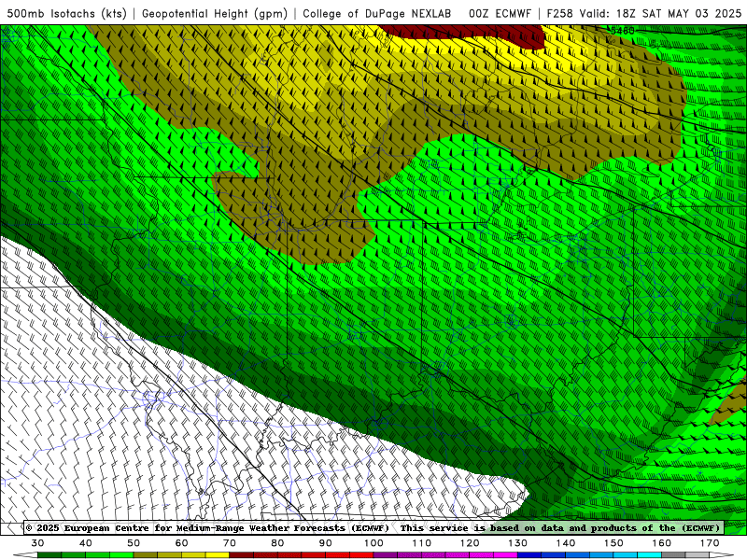Image resolution: width=747 pixels, height=560 pixels.
Task: Click the '80' label on the color scale
Action: tap(277, 543)
